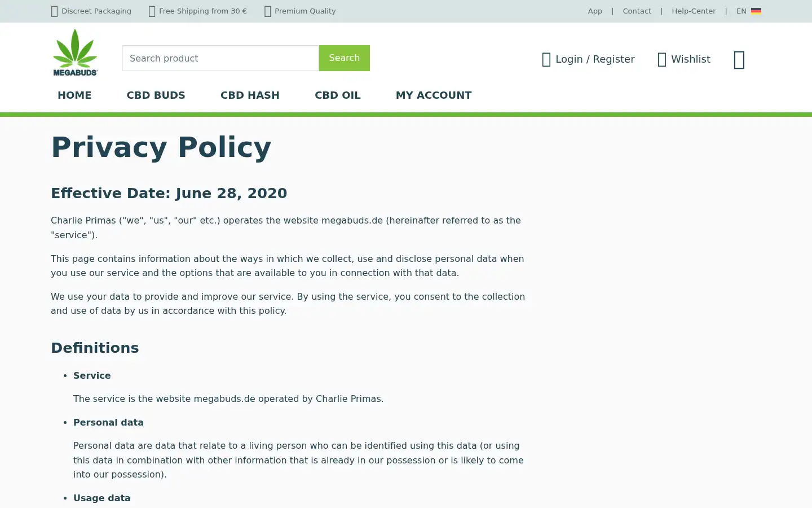Click the Premium Quality text
812x508 pixels.
pyautogui.click(x=305, y=11)
